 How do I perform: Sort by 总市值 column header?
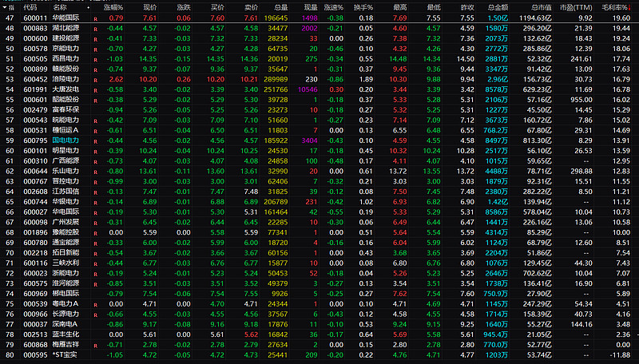[542, 7]
